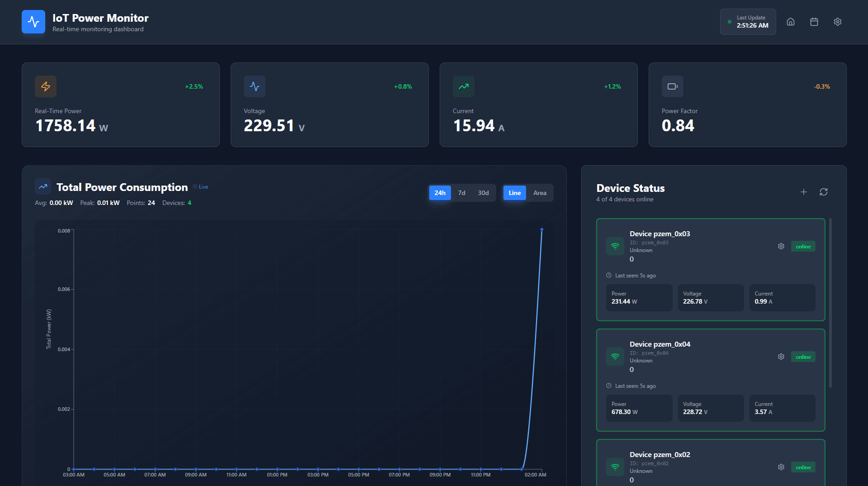Click the Avg 0.00 kW statistic
868x486 pixels.
(54, 203)
